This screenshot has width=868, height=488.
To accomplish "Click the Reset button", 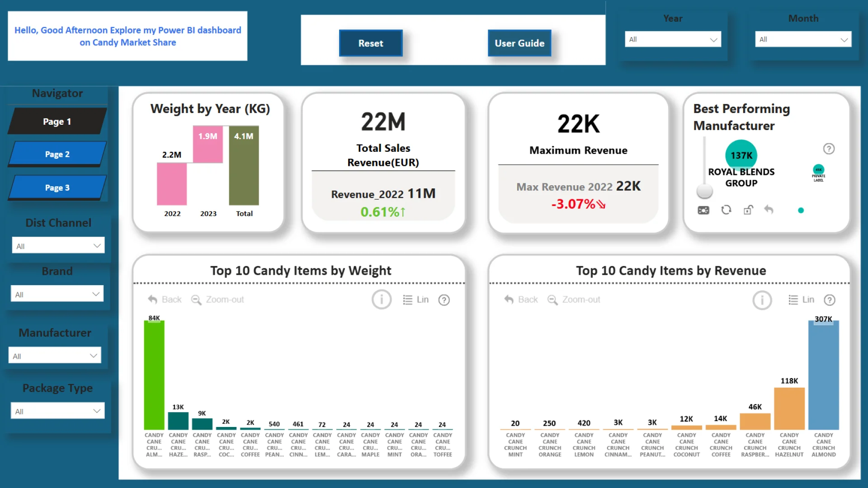I will click(x=371, y=43).
